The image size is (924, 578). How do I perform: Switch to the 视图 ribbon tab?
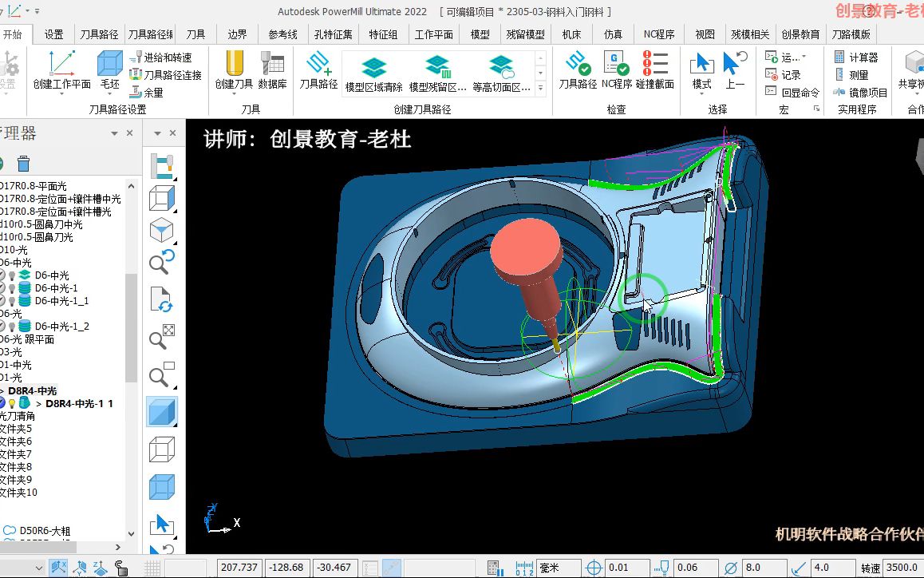point(705,35)
